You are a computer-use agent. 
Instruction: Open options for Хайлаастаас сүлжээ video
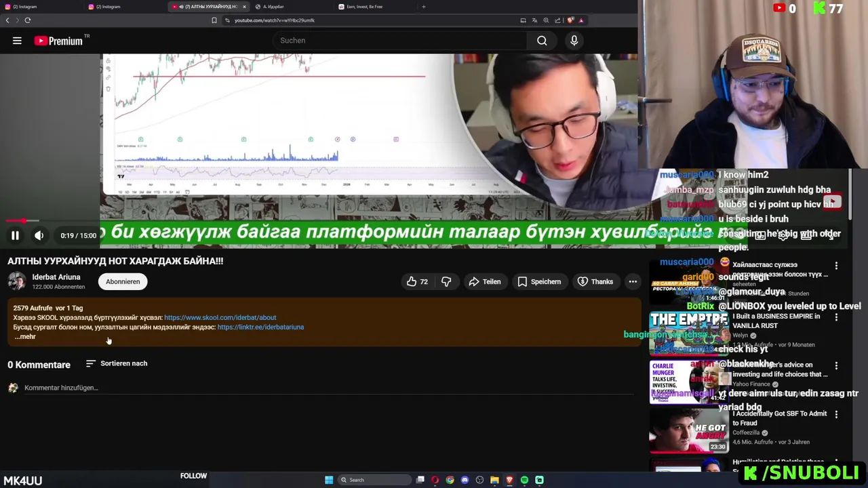point(836,266)
